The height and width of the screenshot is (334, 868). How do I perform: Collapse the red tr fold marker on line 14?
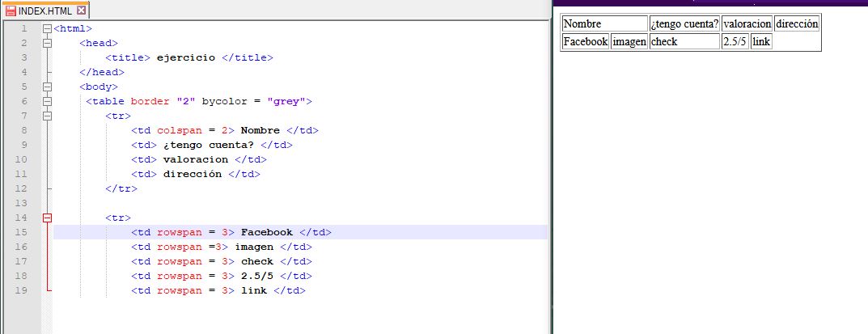(48, 218)
